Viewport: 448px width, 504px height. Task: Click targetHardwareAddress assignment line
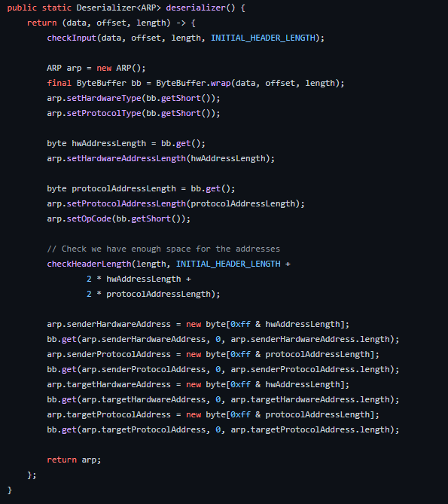click(x=198, y=385)
